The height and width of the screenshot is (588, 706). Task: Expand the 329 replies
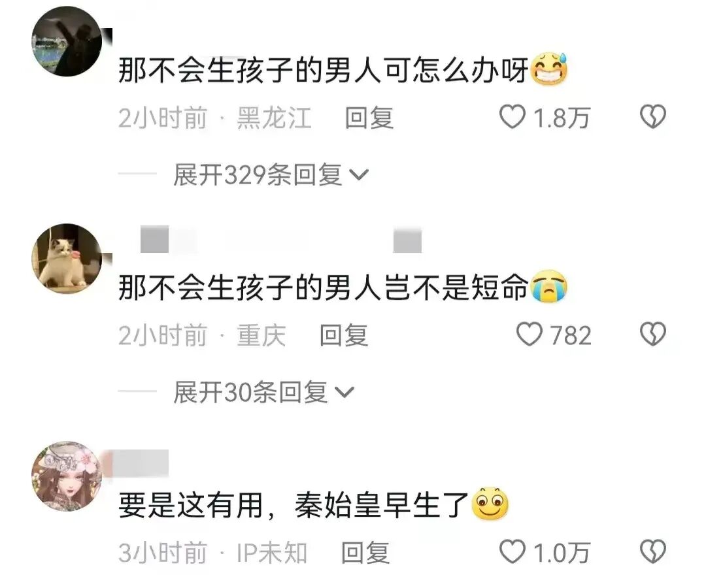point(271,174)
